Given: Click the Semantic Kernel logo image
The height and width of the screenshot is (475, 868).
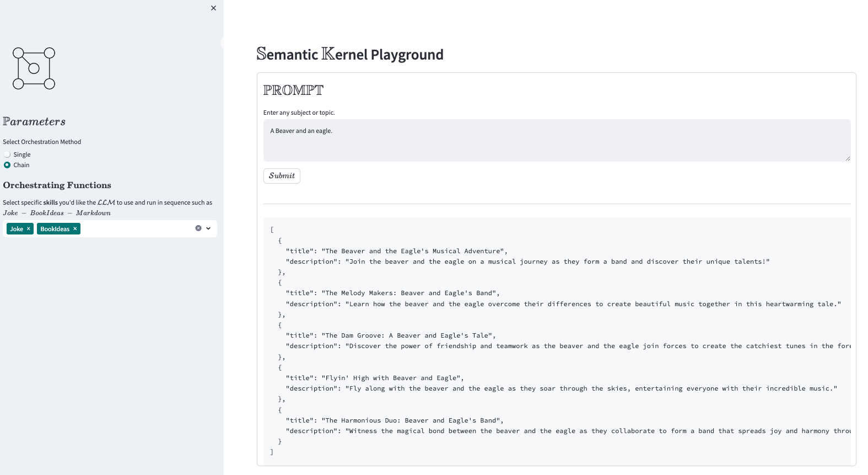Looking at the screenshot, I should (34, 68).
